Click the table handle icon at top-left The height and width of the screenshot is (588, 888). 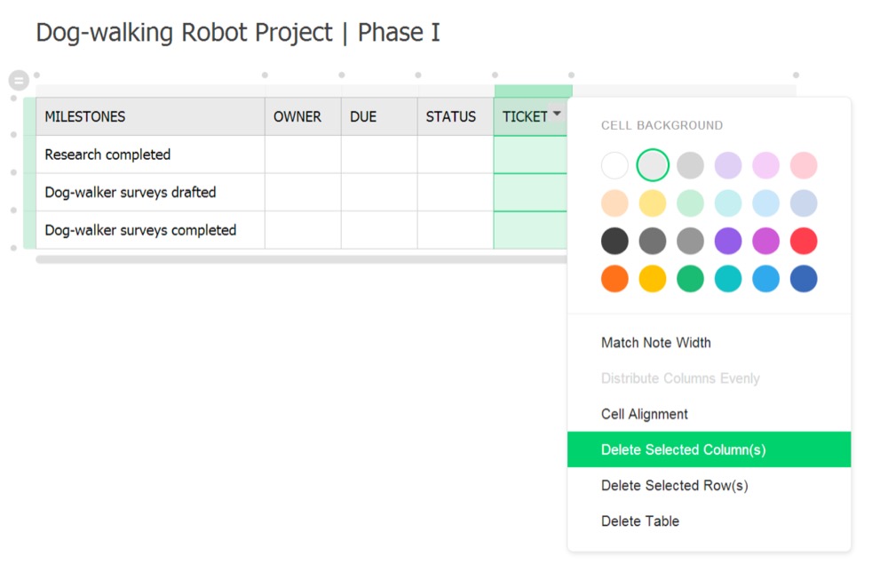[x=19, y=81]
